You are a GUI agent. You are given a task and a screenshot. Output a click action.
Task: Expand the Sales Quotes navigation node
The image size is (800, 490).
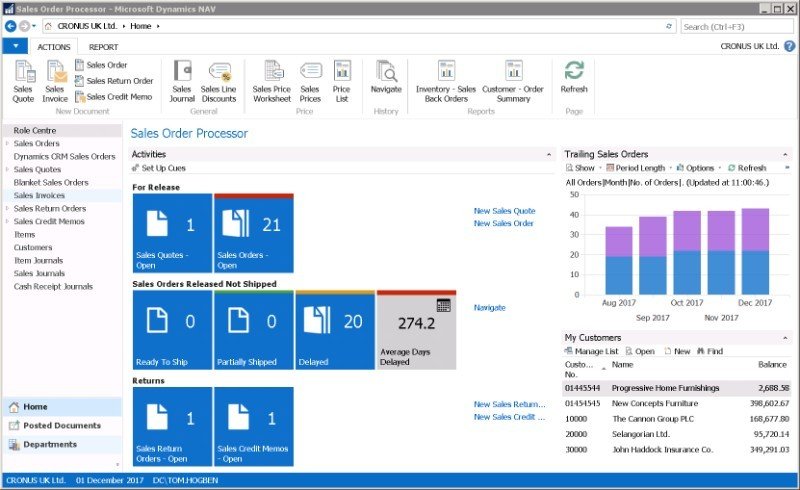click(x=7, y=169)
